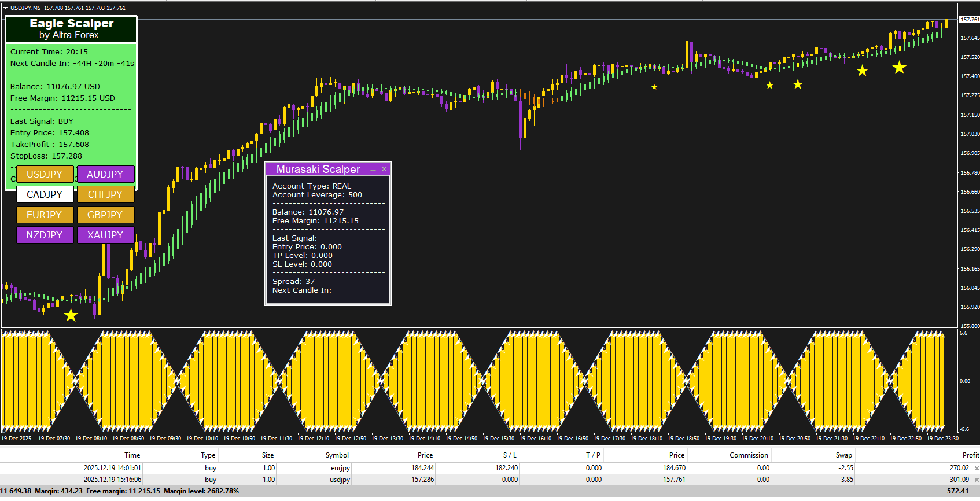Switch to the USDJPY symbol button
This screenshot has height=501, width=980.
click(45, 174)
